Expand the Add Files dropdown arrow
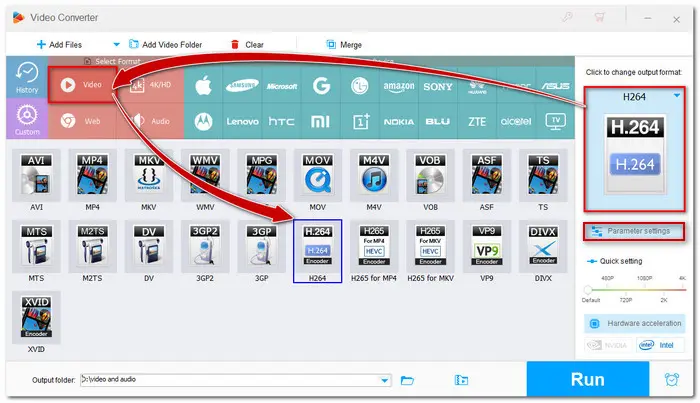The width and height of the screenshot is (700, 403). point(117,45)
